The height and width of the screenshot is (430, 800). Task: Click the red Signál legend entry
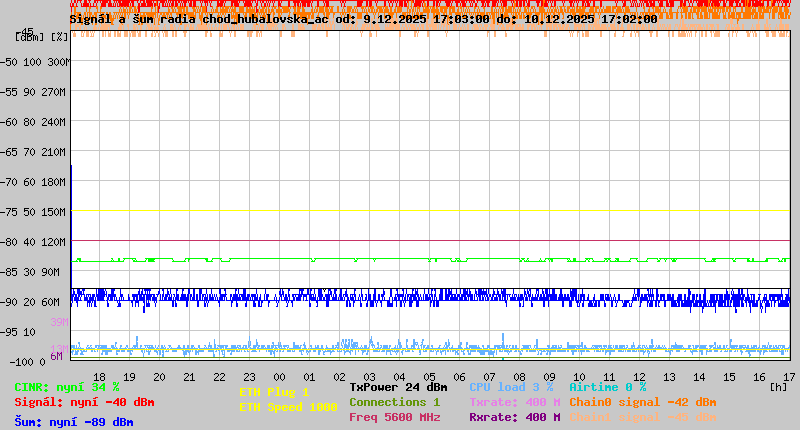84,402
